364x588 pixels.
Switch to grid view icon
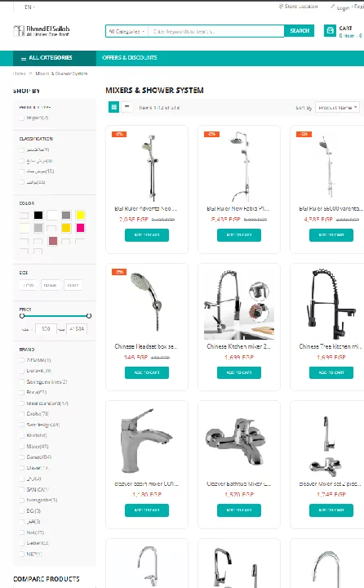(x=114, y=107)
